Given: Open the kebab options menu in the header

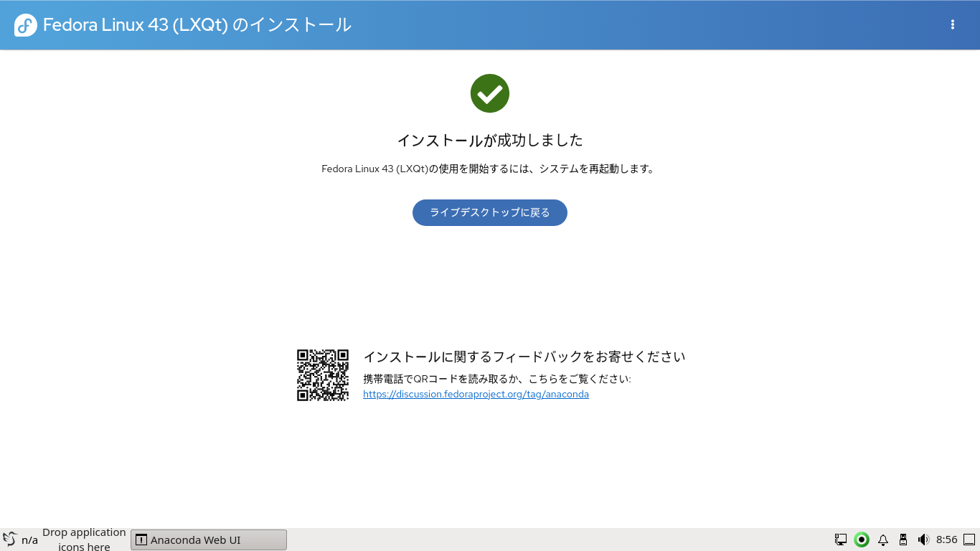Looking at the screenshot, I should (953, 24).
